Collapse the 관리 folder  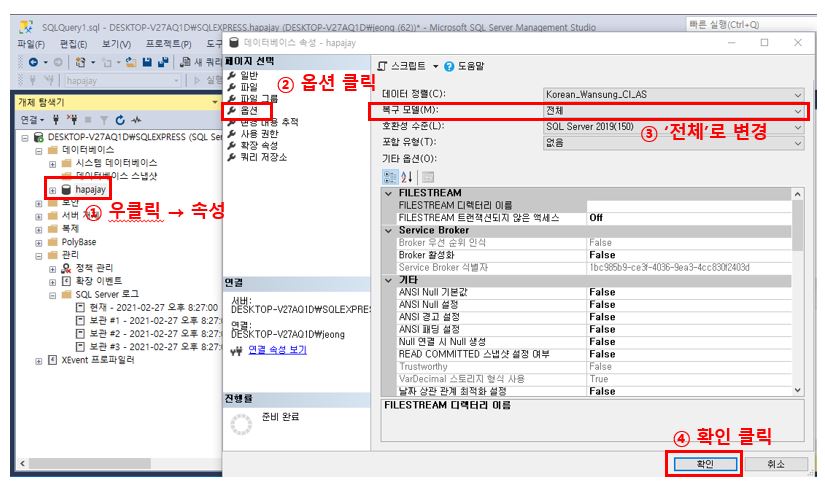click(39, 256)
